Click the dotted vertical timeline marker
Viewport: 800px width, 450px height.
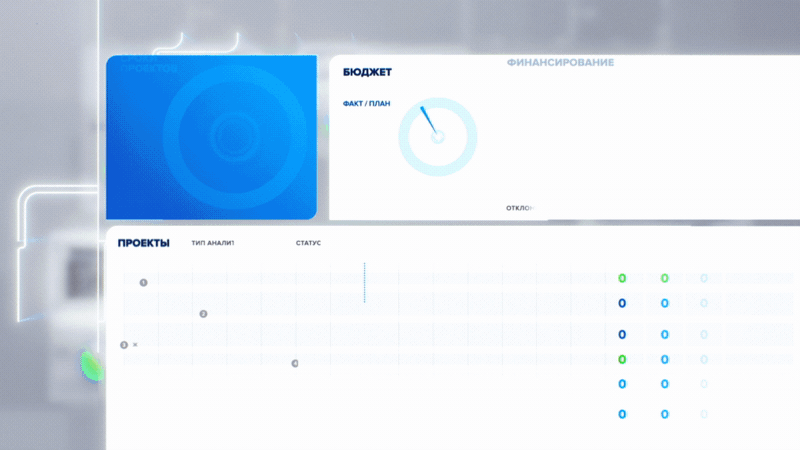[x=364, y=283]
